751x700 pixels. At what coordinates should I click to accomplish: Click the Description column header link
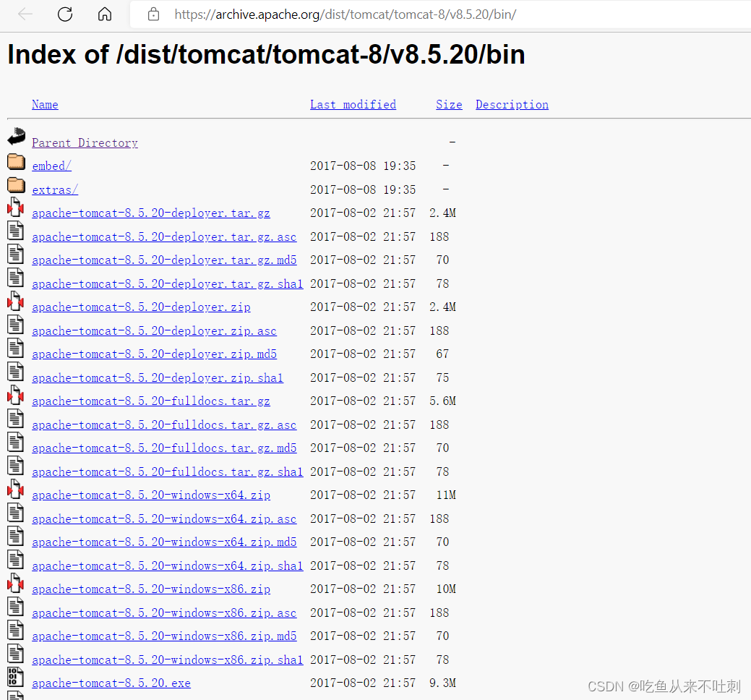coord(512,104)
